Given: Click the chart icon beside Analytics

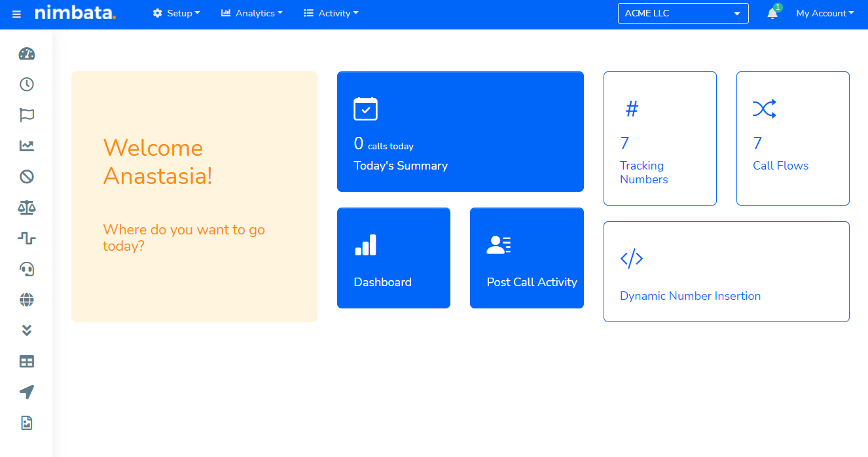Looking at the screenshot, I should 226,12.
